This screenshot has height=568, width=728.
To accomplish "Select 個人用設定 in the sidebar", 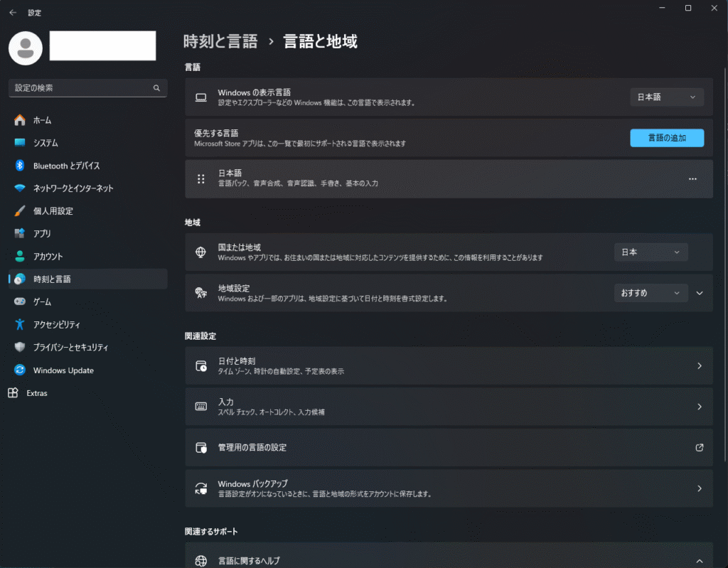I will [53, 211].
